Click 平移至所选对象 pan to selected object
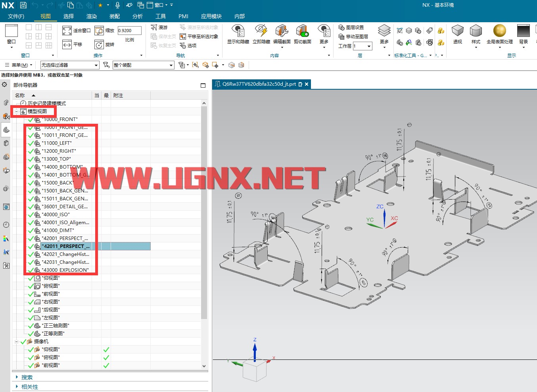Screen dimensions: 537x392 point(199,37)
